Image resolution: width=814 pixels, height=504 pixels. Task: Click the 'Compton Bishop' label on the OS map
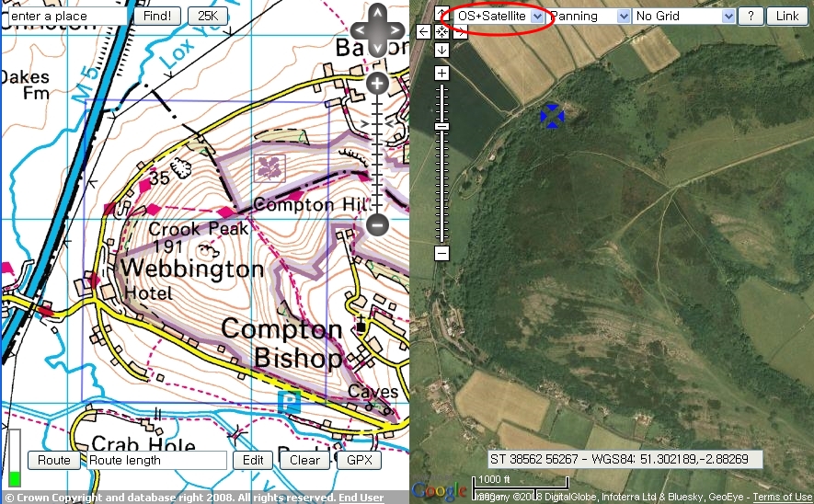coord(281,344)
